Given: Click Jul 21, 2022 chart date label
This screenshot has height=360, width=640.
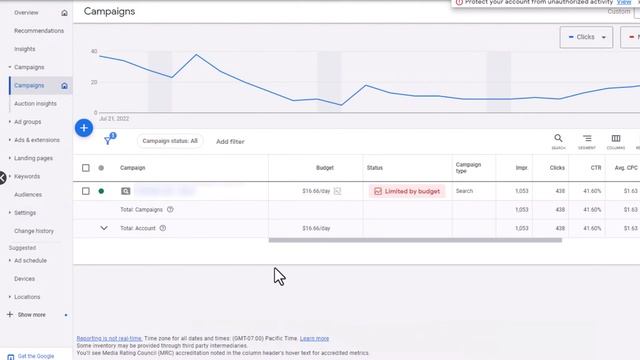Looking at the screenshot, I should point(114,119).
